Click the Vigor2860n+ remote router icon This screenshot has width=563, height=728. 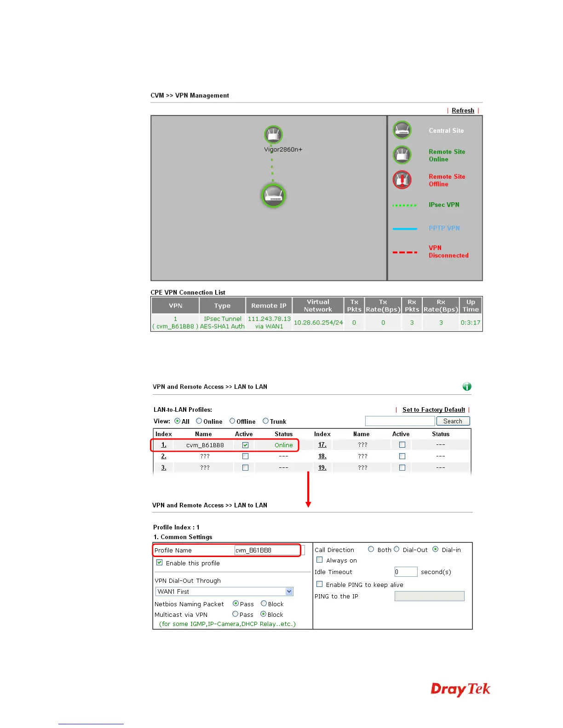[x=273, y=134]
